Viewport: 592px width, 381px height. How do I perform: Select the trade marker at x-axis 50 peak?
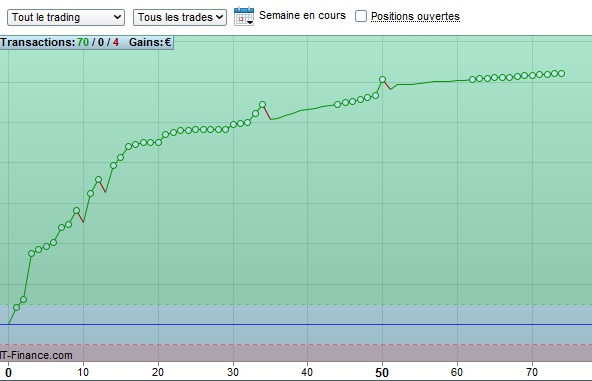(382, 79)
